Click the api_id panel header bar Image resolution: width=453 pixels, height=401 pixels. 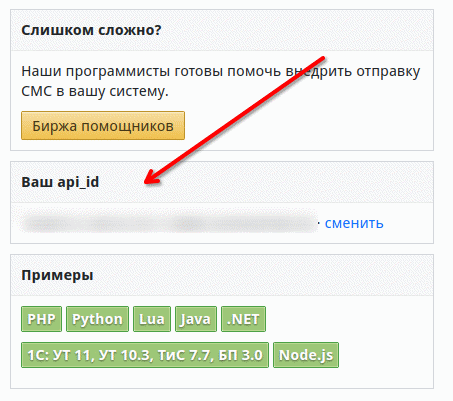pyautogui.click(x=222, y=182)
